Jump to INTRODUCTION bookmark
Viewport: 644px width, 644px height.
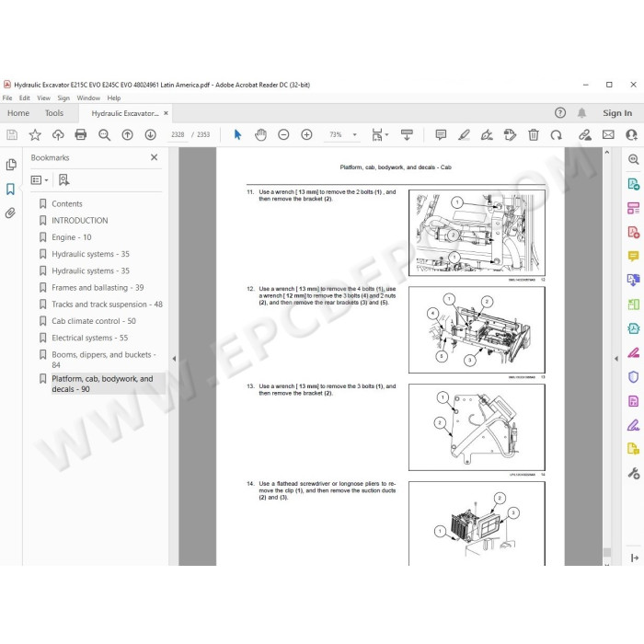(80, 221)
